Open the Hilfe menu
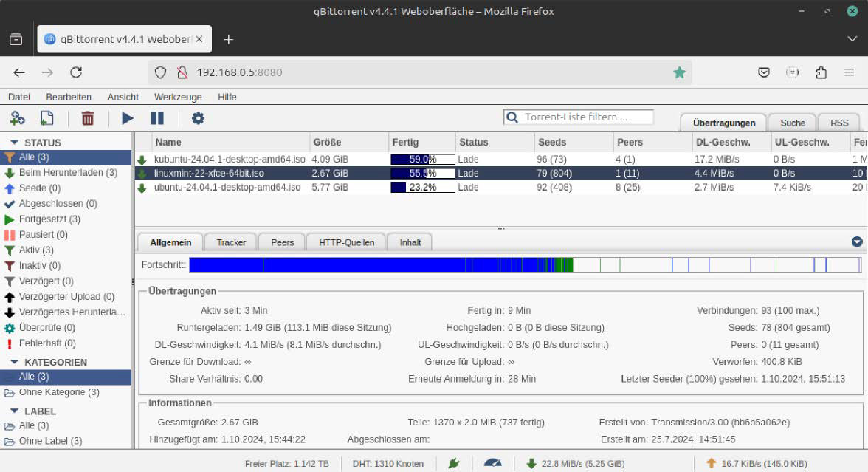This screenshot has width=868, height=472. 227,97
